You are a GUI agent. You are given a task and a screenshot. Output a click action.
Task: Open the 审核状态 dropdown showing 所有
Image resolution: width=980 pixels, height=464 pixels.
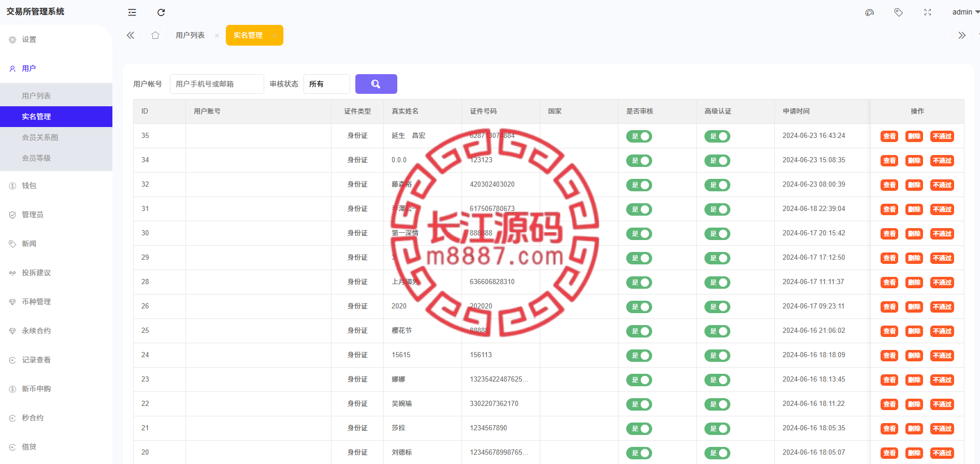pyautogui.click(x=327, y=84)
